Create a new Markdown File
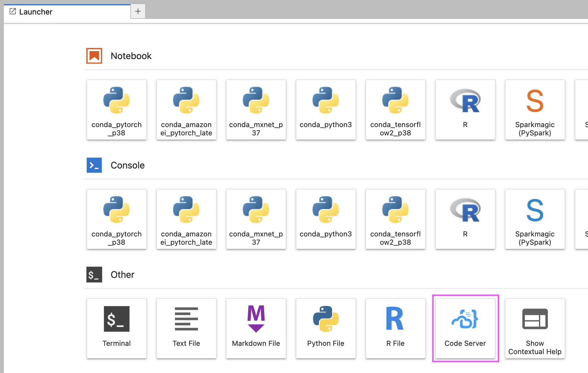588x373 pixels. click(256, 328)
